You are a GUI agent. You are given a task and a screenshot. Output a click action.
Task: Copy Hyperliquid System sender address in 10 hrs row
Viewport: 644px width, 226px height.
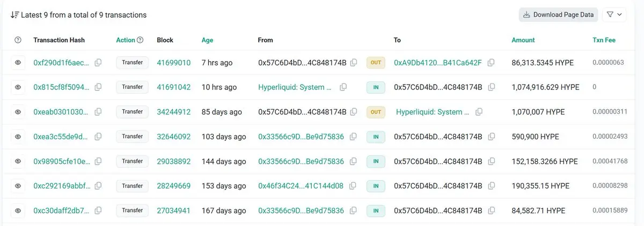[x=343, y=87]
